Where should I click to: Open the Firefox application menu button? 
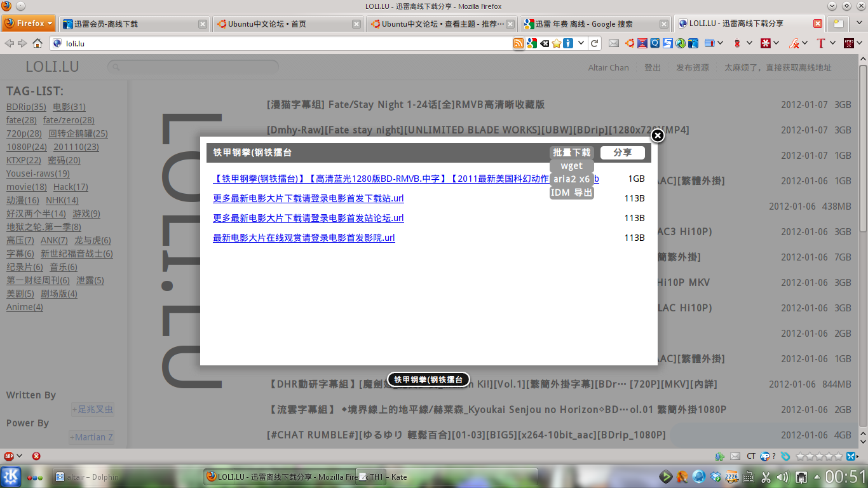coord(29,24)
